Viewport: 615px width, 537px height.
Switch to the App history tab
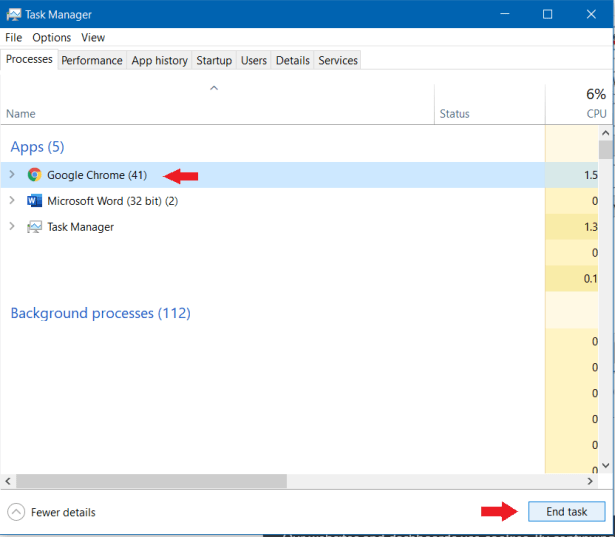coord(159,60)
